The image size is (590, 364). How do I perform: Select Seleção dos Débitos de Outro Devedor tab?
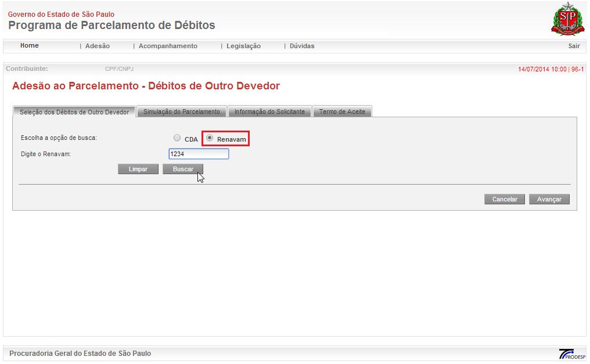coord(74,111)
